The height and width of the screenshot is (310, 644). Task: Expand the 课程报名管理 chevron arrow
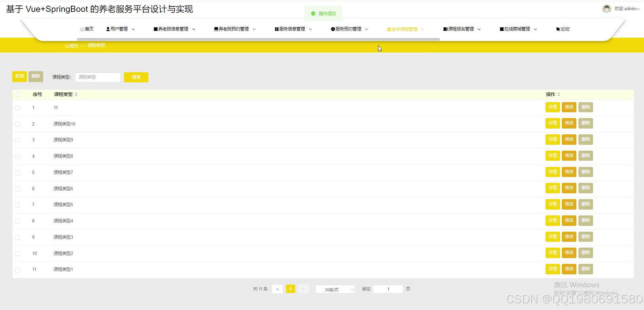[479, 30]
